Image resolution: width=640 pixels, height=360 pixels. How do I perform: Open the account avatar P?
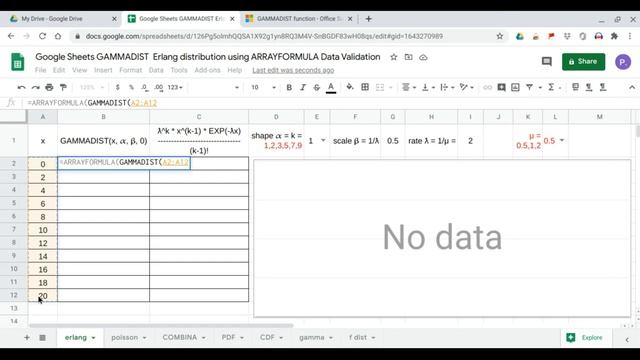click(623, 62)
